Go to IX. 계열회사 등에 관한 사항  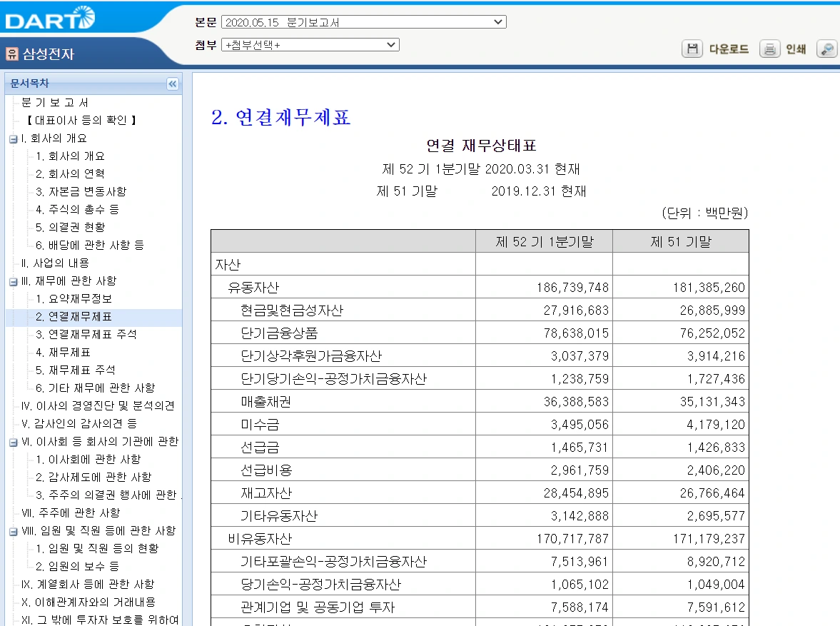point(88,584)
